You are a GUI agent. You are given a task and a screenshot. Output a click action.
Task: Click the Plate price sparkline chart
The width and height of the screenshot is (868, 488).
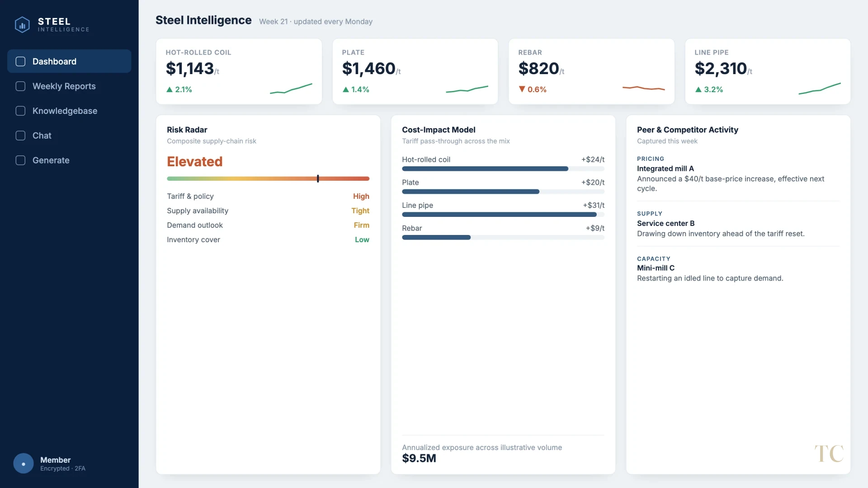click(467, 89)
